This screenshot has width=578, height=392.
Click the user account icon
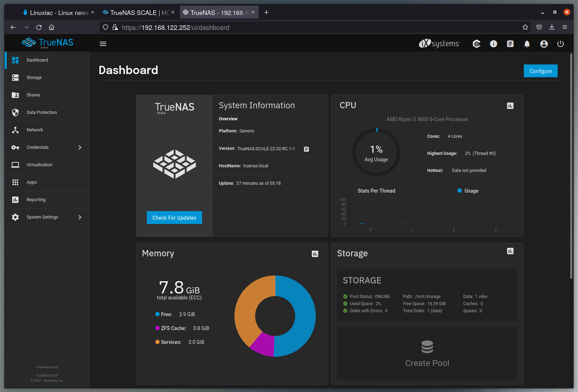coord(543,44)
